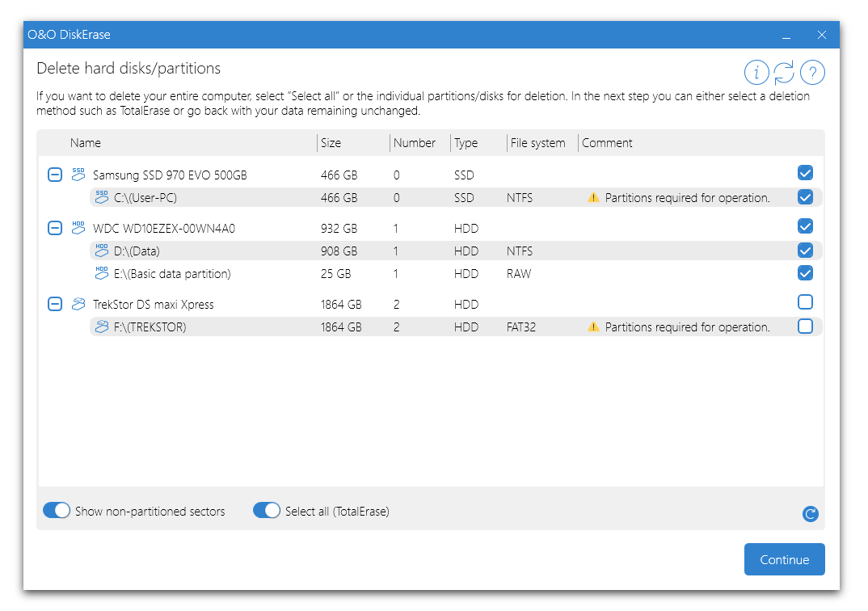Uncheck the WDC WD10EZEX disk checkbox
The image size is (868, 611).
coord(805,225)
